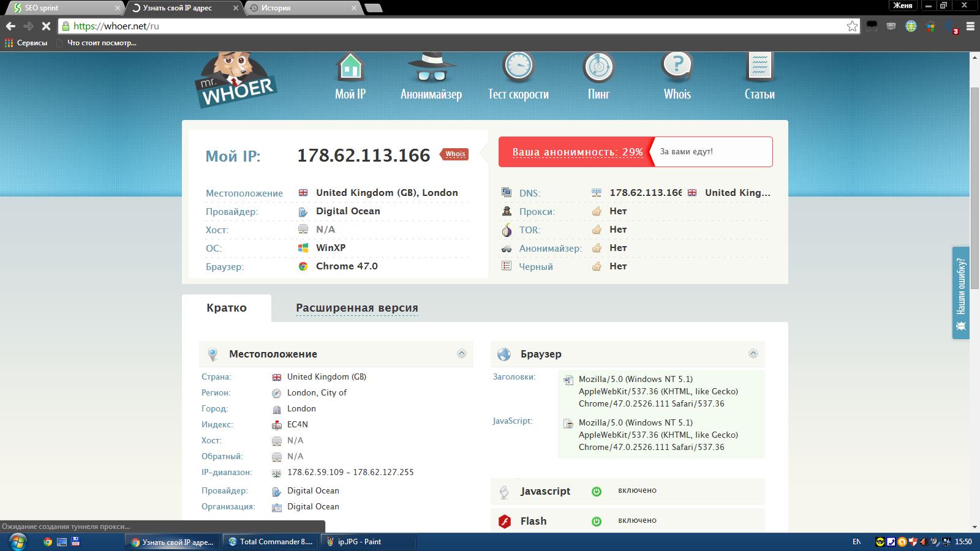The height and width of the screenshot is (551, 980).
Task: Open the Что стоит посмотр... bookmark
Action: 96,43
